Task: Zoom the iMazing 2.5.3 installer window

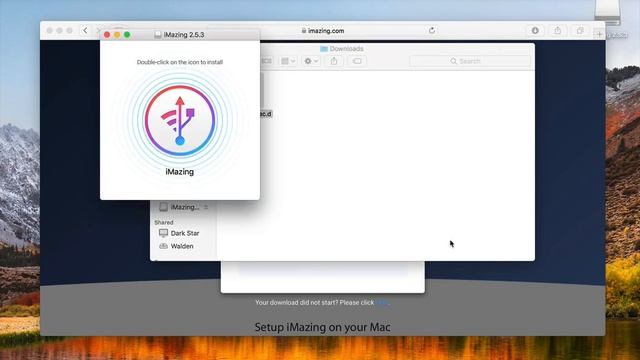Action: (x=127, y=35)
